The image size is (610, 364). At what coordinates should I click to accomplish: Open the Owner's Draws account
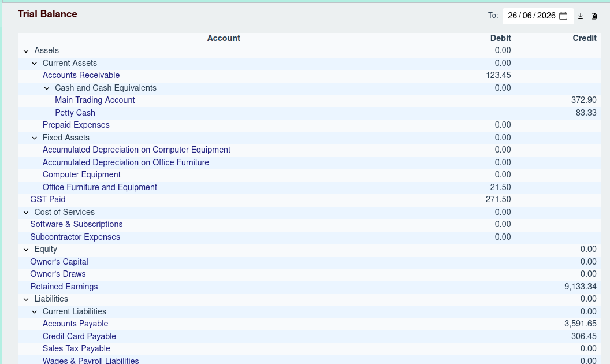point(58,274)
